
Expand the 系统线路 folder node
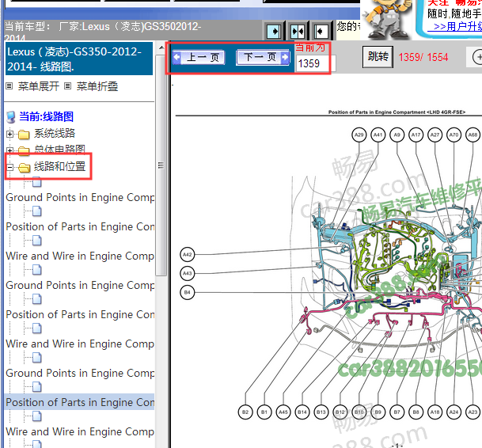pos(9,134)
